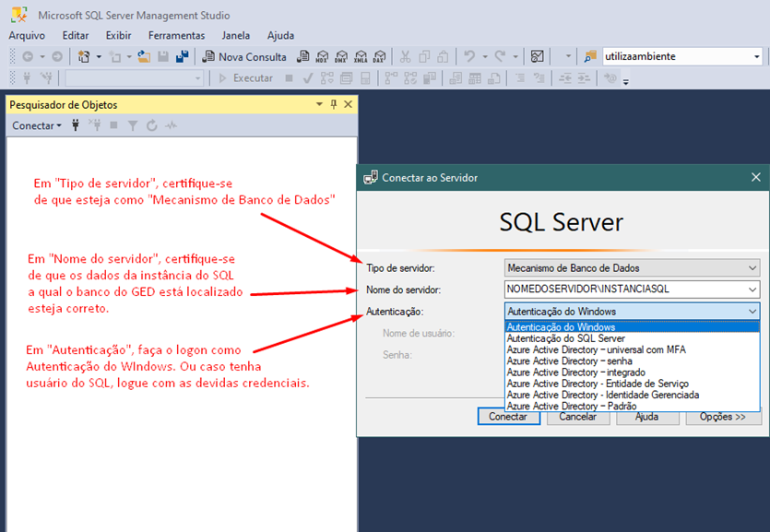Click the navigate forward arrow icon

57,57
